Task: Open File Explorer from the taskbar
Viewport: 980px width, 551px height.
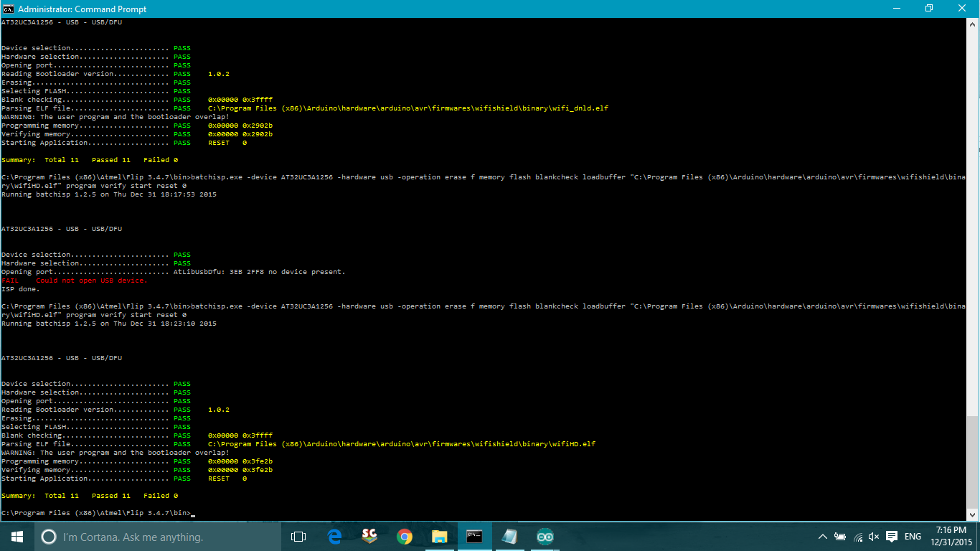Action: [x=440, y=536]
